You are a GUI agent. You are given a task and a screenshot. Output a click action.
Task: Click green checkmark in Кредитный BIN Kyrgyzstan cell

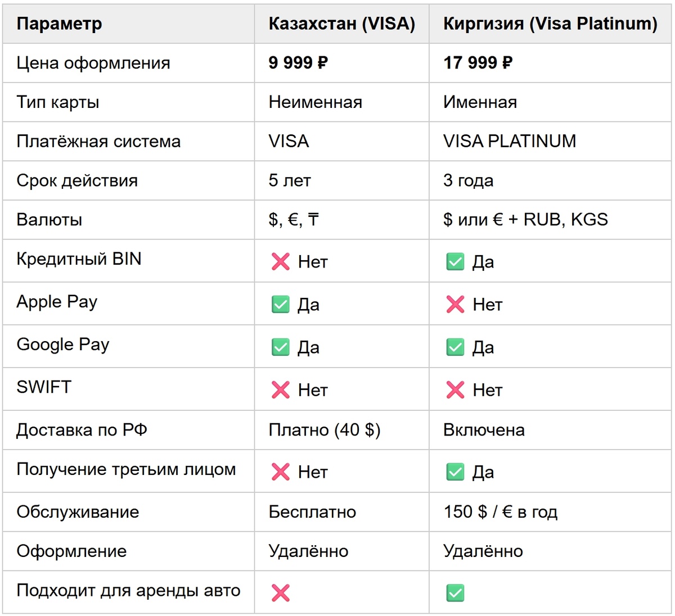click(x=455, y=261)
